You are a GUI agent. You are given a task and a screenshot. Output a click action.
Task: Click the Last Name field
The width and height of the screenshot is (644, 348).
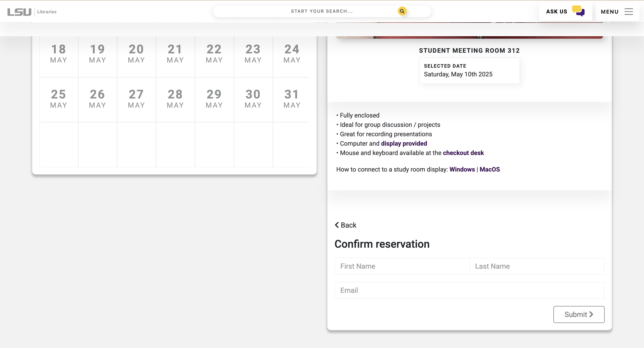[x=536, y=266]
